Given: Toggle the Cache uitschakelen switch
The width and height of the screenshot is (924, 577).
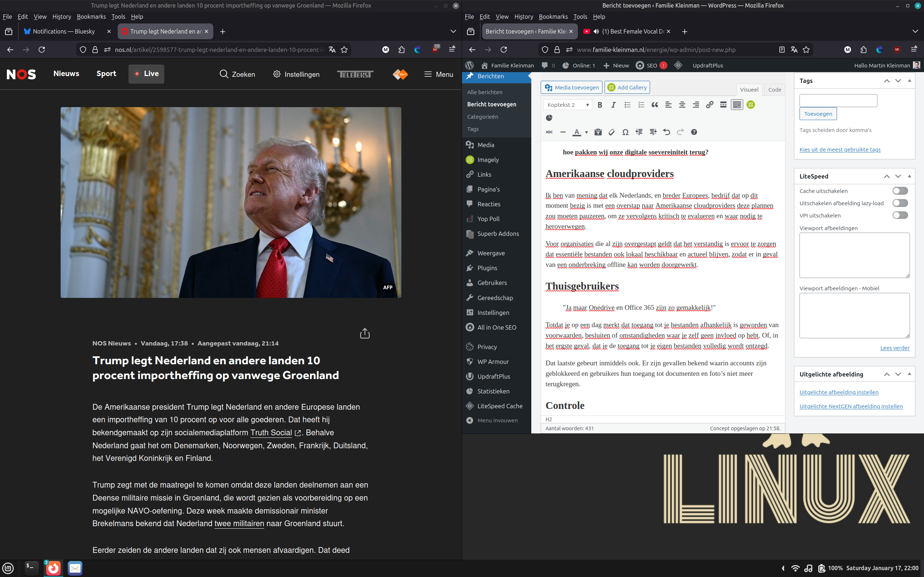Looking at the screenshot, I should click(899, 191).
